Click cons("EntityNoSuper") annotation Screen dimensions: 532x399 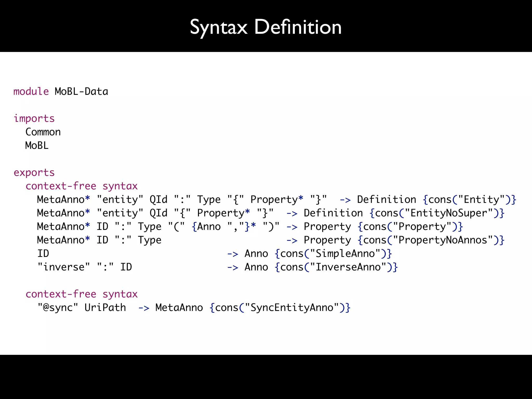(437, 213)
